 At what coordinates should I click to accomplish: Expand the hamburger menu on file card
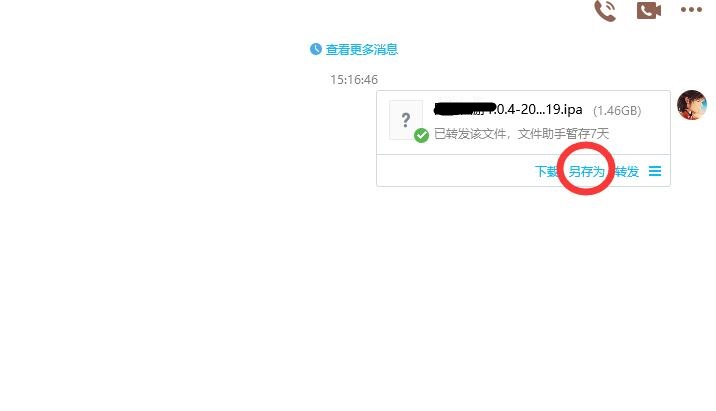655,171
